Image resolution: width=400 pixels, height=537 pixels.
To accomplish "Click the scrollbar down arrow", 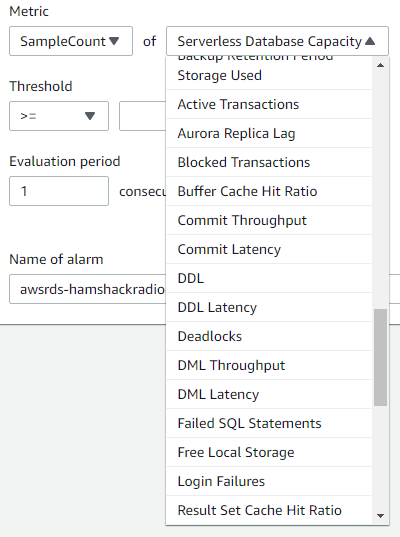I will [380, 516].
